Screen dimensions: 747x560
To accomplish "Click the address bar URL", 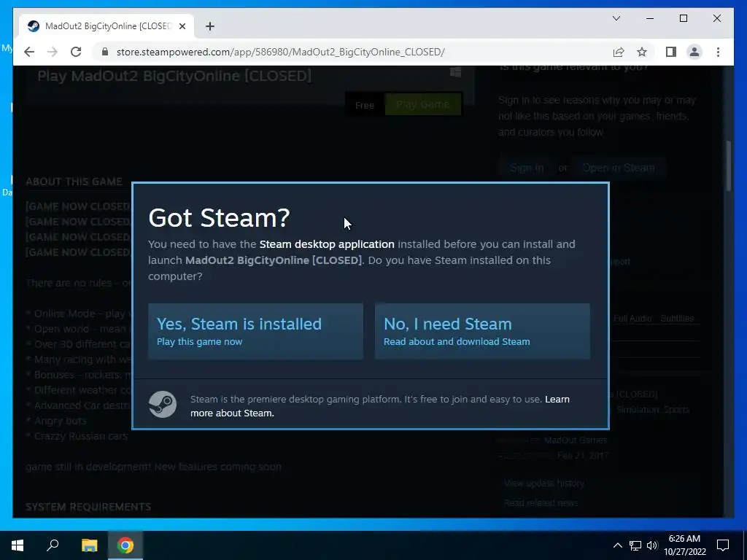I will [281, 52].
